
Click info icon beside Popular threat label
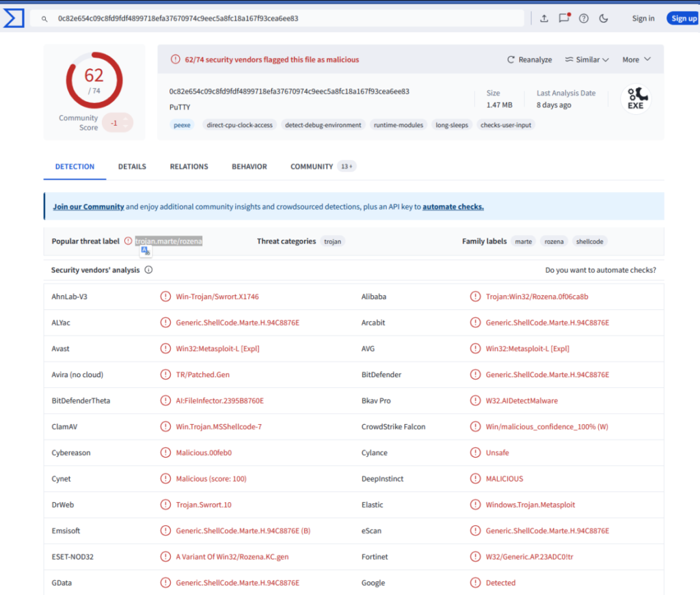[x=128, y=241]
